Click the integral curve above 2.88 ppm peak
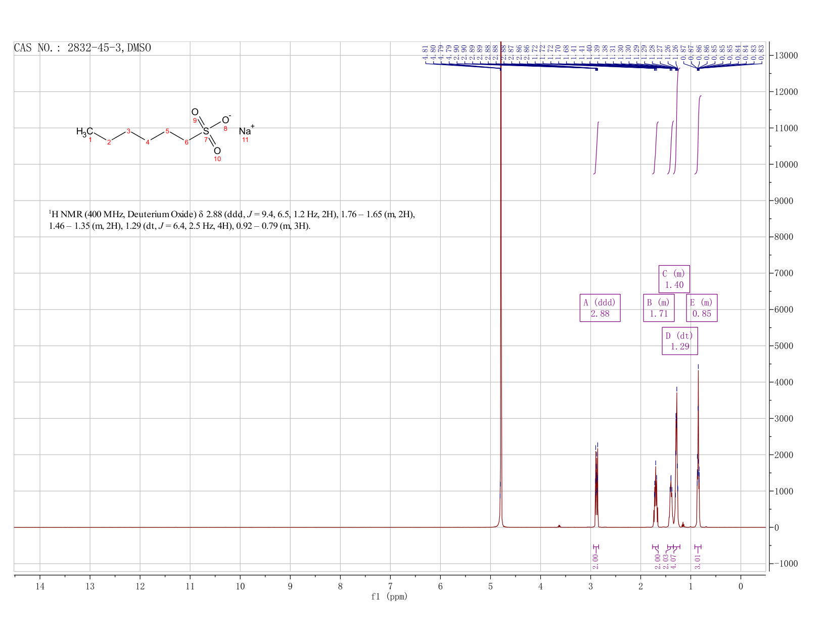The image size is (834, 644). pyautogui.click(x=596, y=148)
